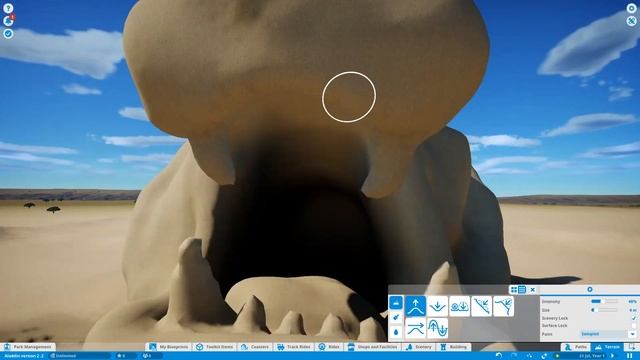Adjust the Intensity slider

click(x=604, y=301)
